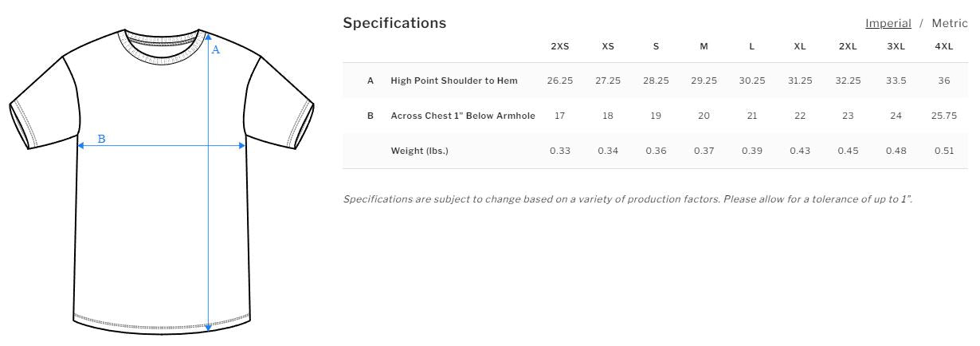Click the letter A in the table's first row
Viewport: 980px width, 346px height.
(x=370, y=81)
